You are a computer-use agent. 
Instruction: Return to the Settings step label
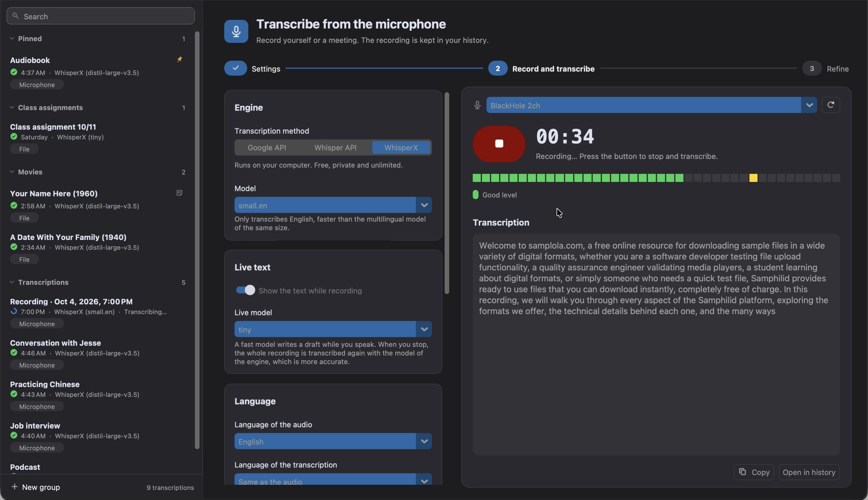coord(266,69)
